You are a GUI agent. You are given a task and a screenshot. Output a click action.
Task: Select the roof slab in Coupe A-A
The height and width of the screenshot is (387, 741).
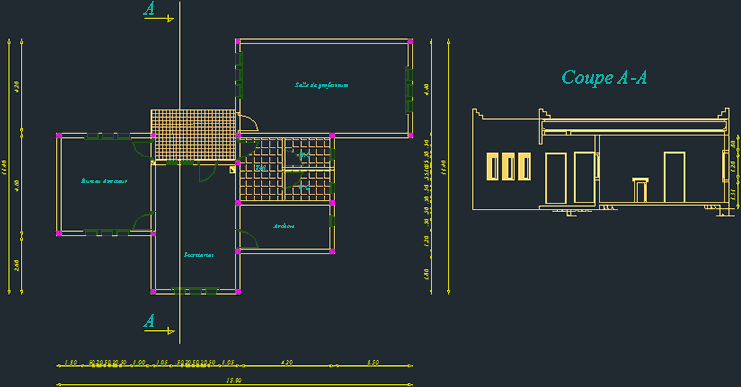[x=634, y=126]
